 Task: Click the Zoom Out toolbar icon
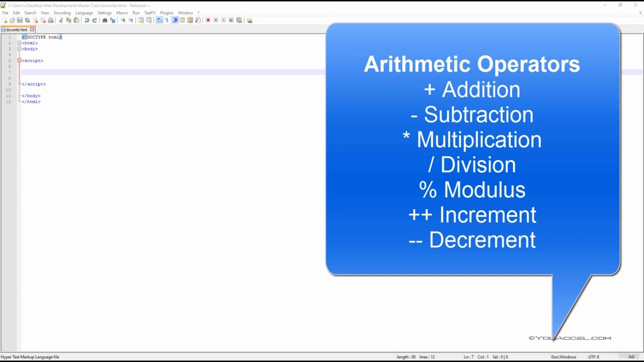(130, 20)
